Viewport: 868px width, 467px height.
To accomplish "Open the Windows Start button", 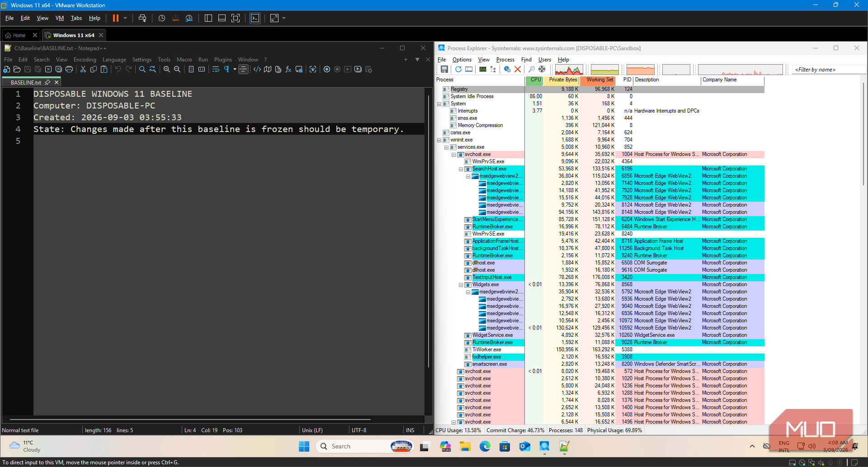I will [304, 447].
